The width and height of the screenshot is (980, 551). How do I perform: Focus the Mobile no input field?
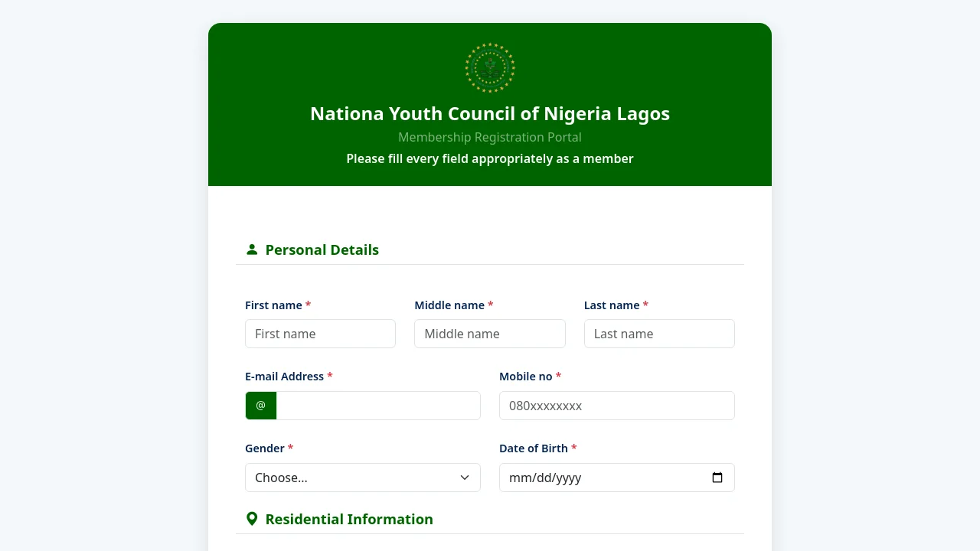pyautogui.click(x=617, y=406)
